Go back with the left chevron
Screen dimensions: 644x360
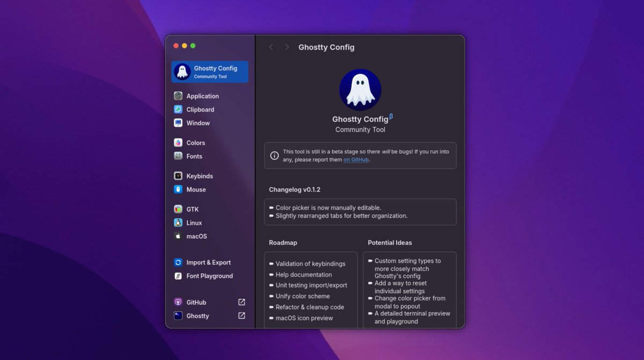pyautogui.click(x=271, y=47)
